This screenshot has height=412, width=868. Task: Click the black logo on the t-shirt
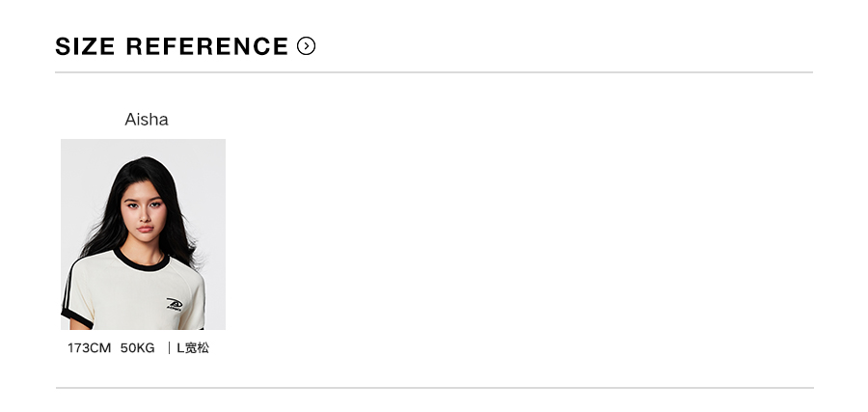coord(175,304)
